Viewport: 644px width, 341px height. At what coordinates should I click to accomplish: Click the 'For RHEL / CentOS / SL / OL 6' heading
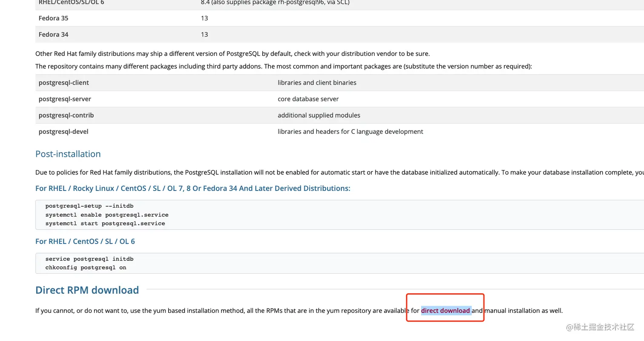tap(85, 241)
